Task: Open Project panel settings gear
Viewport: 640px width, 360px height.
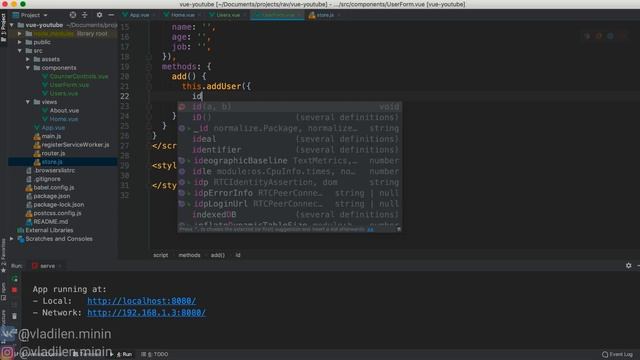Action: point(99,15)
